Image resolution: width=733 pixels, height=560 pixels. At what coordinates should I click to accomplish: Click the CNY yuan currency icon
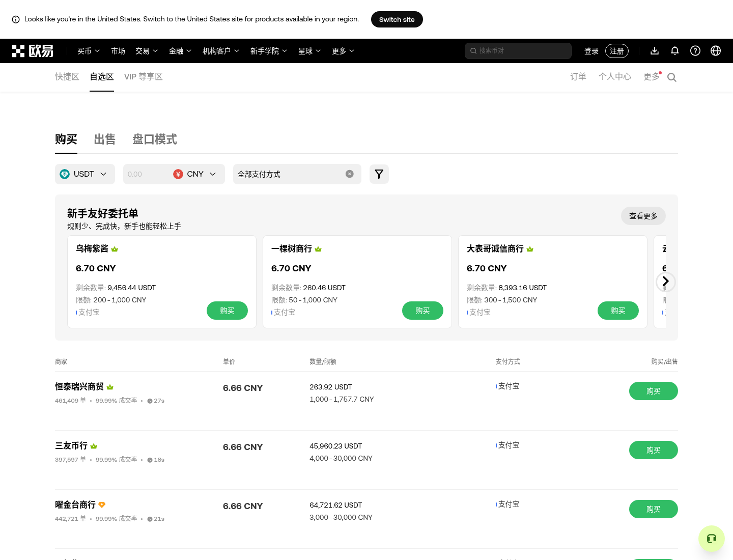[x=178, y=174]
